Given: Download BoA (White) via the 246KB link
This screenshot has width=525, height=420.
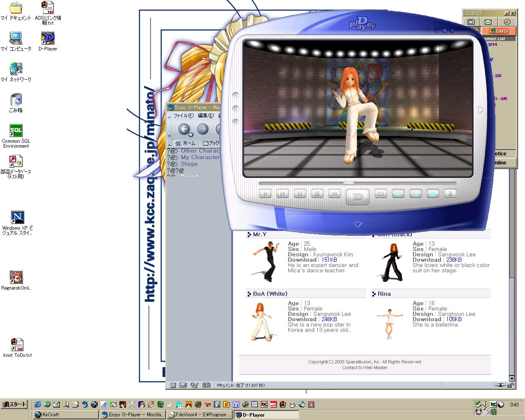Looking at the screenshot, I should (x=329, y=319).
